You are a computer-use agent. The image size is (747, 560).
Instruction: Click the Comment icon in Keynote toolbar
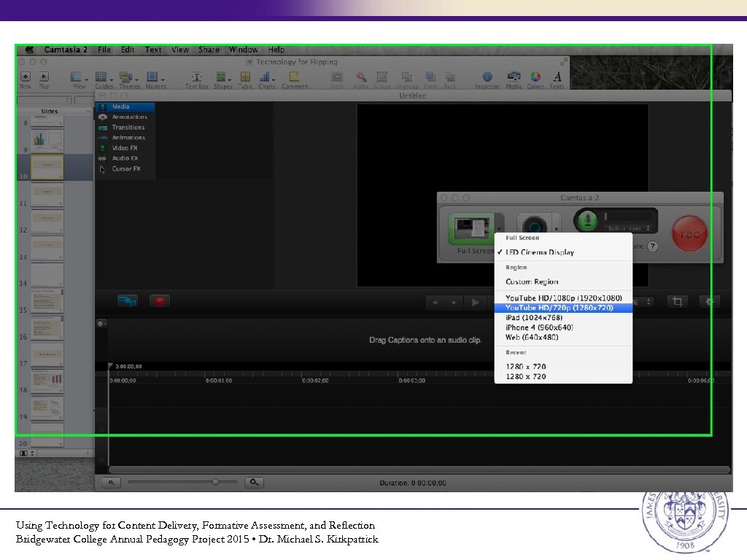(x=295, y=77)
